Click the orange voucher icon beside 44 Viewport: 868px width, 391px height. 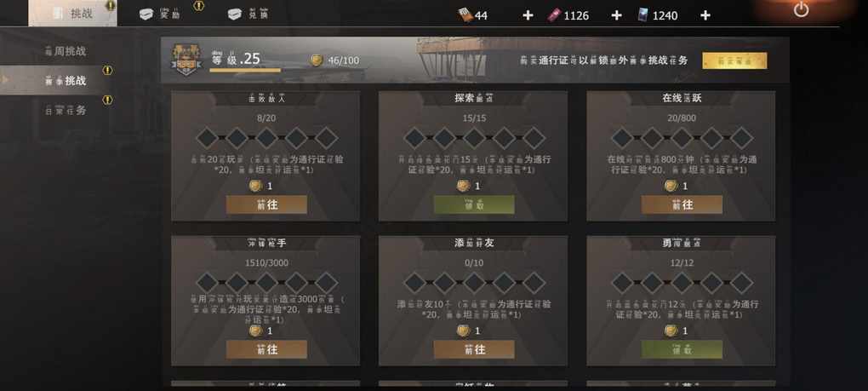(465, 15)
